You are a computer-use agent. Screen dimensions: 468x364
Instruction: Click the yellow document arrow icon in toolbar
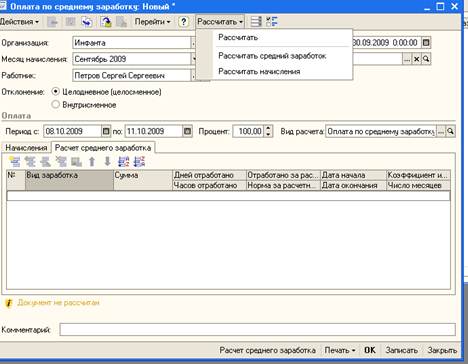[x=106, y=22]
